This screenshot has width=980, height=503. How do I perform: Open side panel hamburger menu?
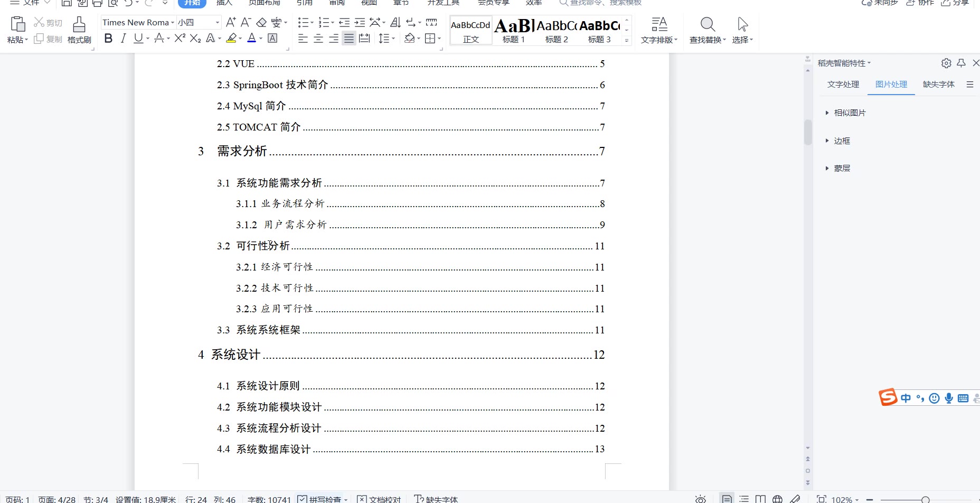970,84
